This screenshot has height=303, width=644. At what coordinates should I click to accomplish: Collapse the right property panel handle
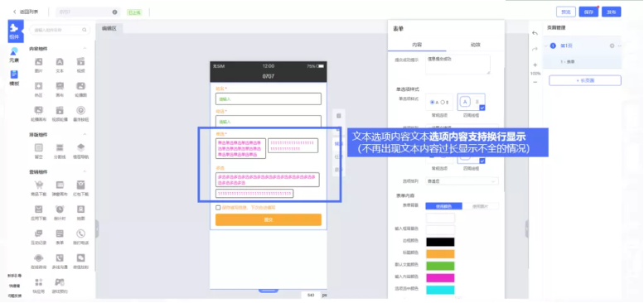coord(526,228)
